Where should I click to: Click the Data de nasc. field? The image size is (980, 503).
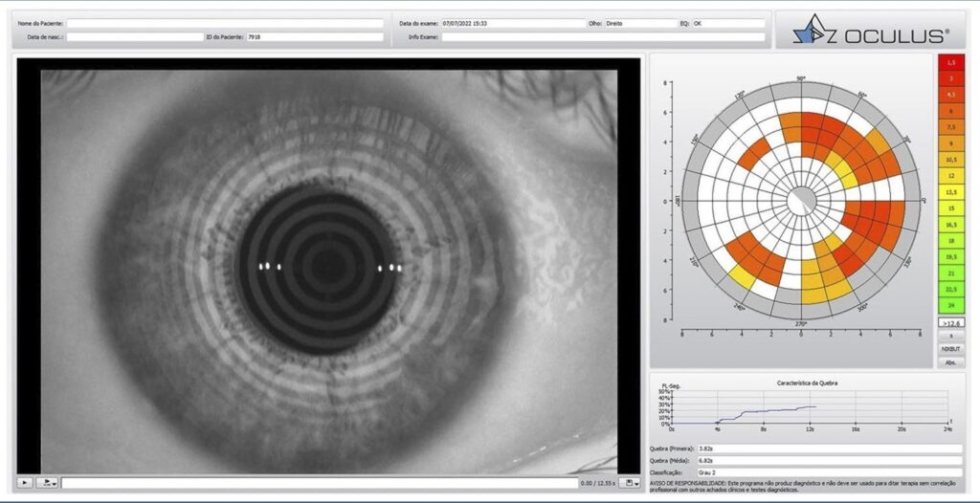[134, 36]
